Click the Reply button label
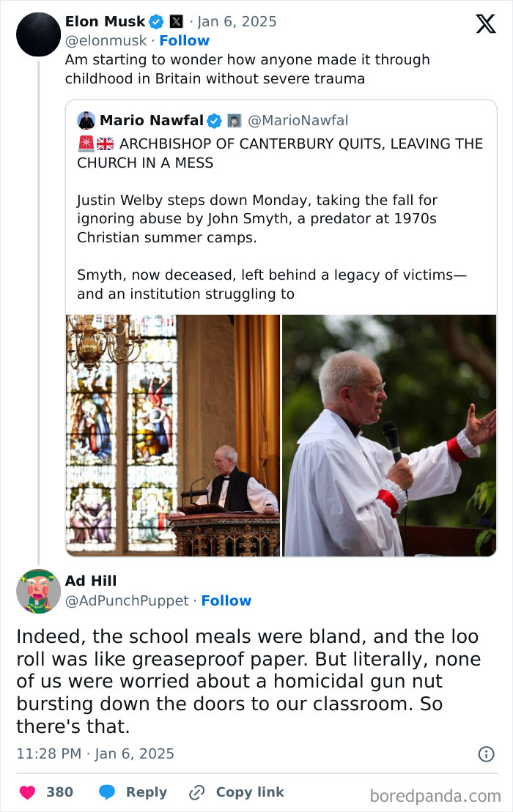513x812 pixels. click(x=147, y=792)
